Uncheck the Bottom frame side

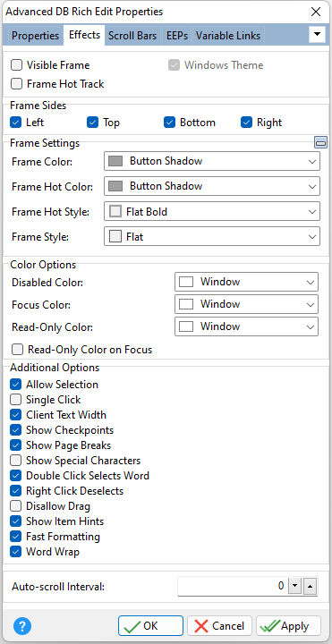click(169, 123)
